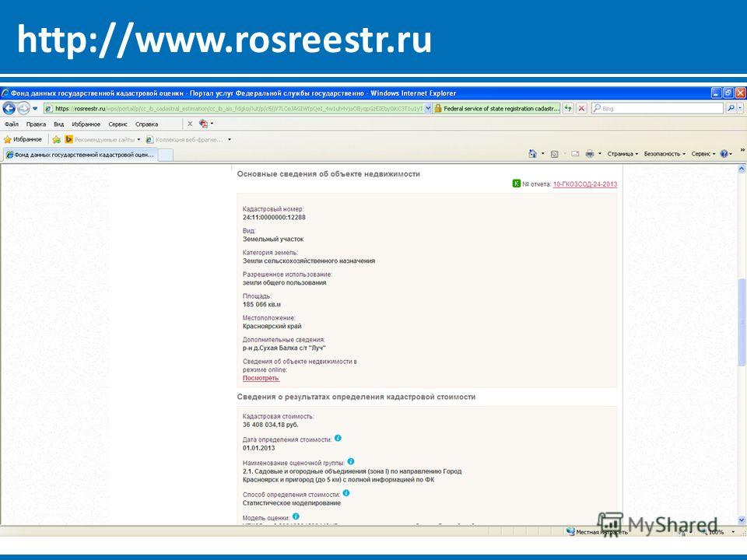
Task: Open the Файл menu
Action: pos(12,124)
